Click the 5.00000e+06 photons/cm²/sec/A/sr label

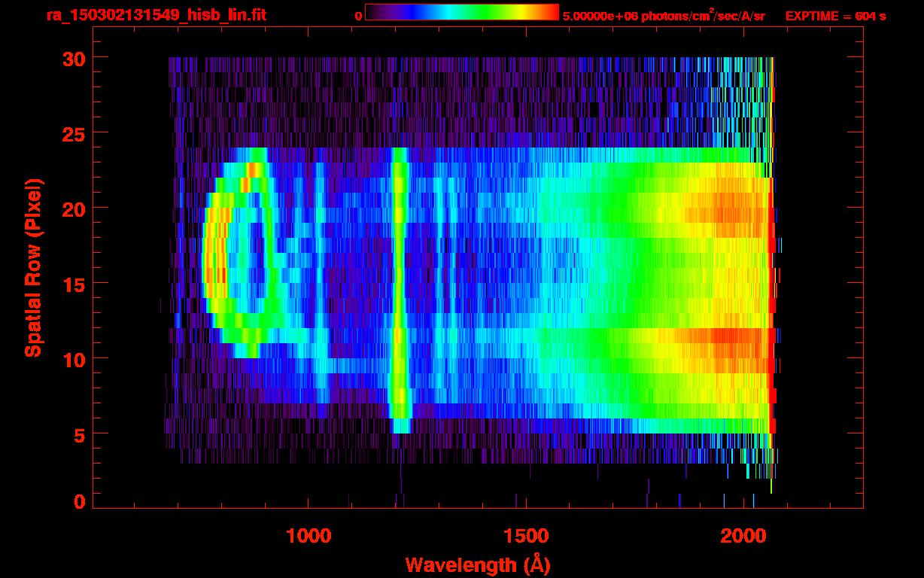coord(663,15)
